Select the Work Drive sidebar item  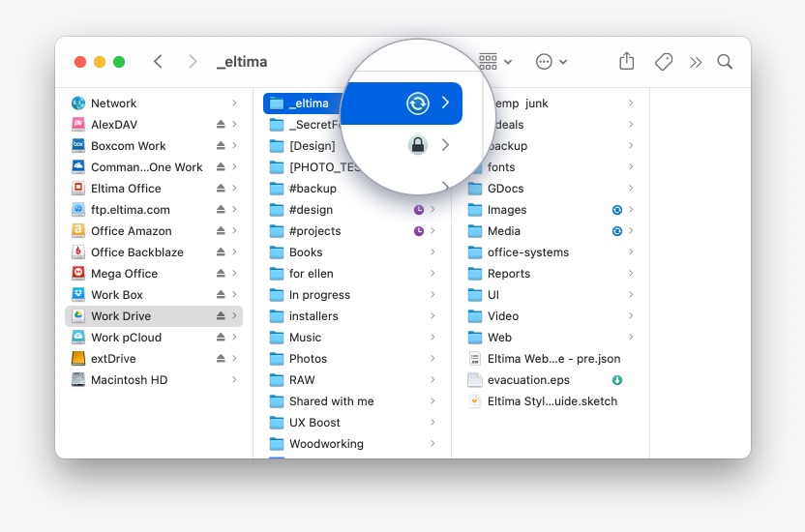pos(154,316)
